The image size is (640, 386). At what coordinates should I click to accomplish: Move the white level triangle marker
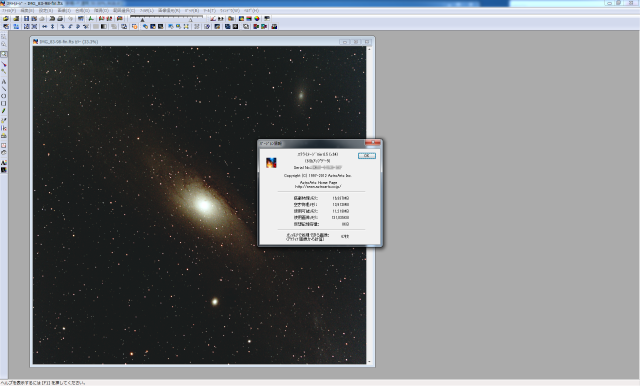tap(191, 20)
